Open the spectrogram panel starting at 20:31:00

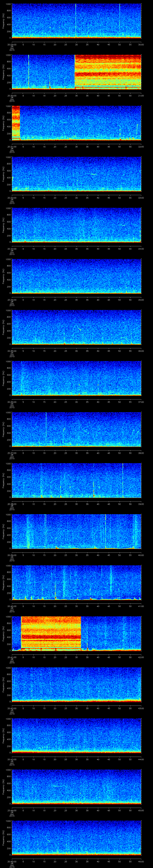click(76, 123)
